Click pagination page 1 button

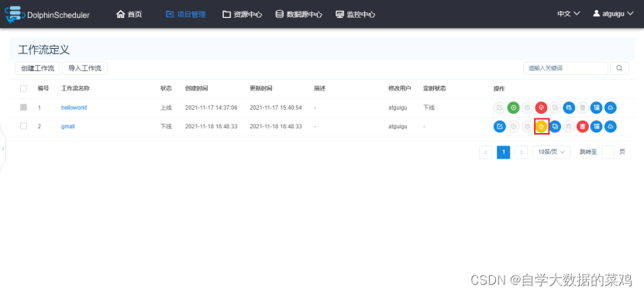tap(503, 152)
